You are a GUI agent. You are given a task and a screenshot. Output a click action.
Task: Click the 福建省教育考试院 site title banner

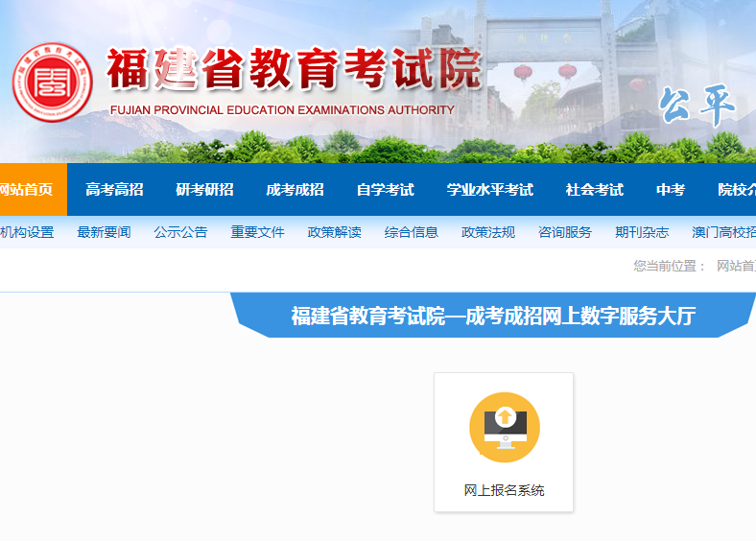pos(295,69)
